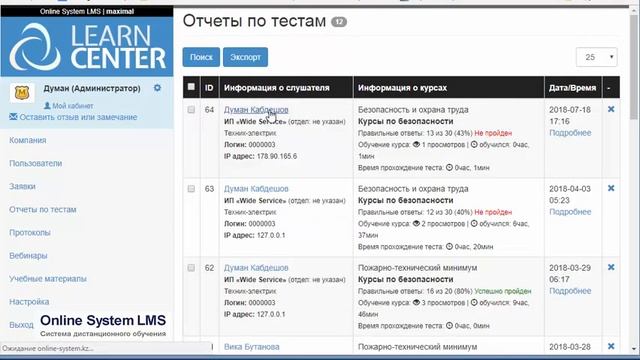The width and height of the screenshot is (640, 360).
Task: Open Учебные материалы in the sidebar
Action: coord(48,279)
